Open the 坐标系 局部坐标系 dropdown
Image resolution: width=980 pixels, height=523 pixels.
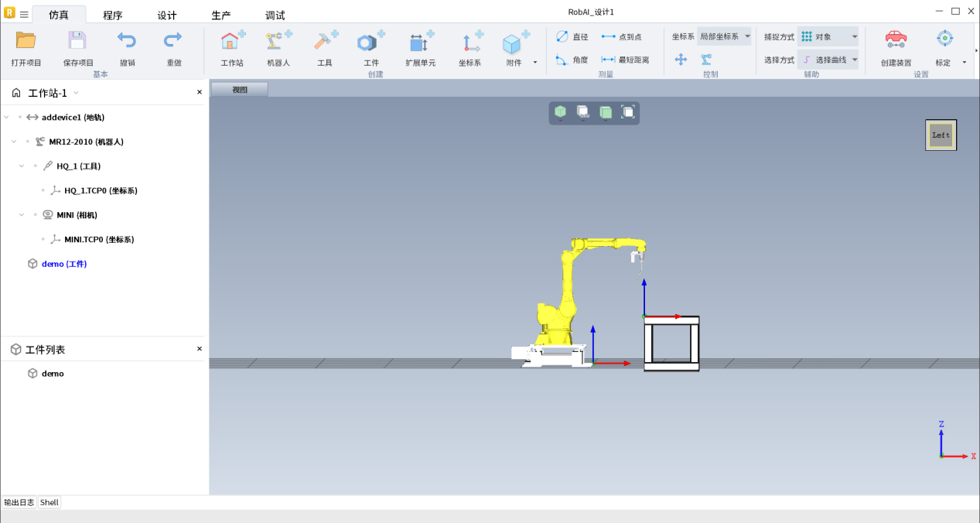(x=724, y=36)
